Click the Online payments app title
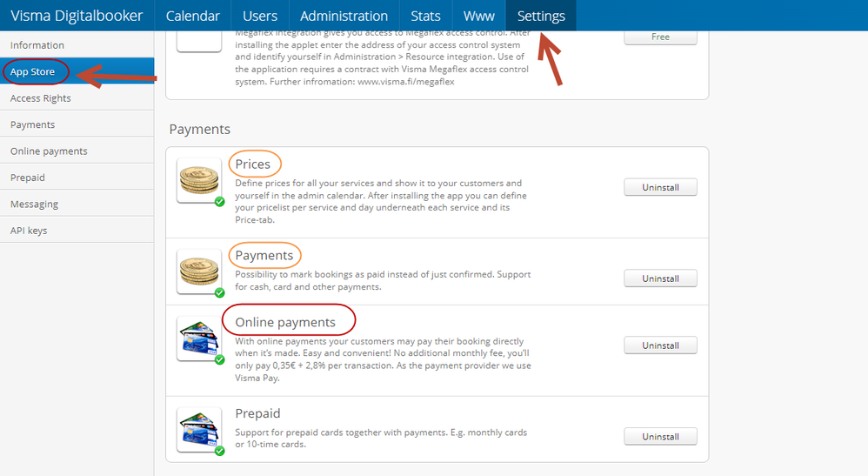The height and width of the screenshot is (476, 868). tap(285, 322)
